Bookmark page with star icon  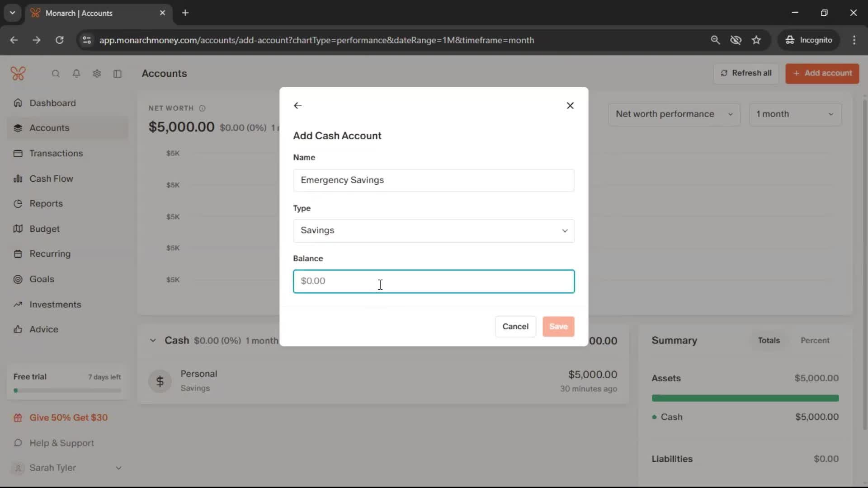point(756,40)
